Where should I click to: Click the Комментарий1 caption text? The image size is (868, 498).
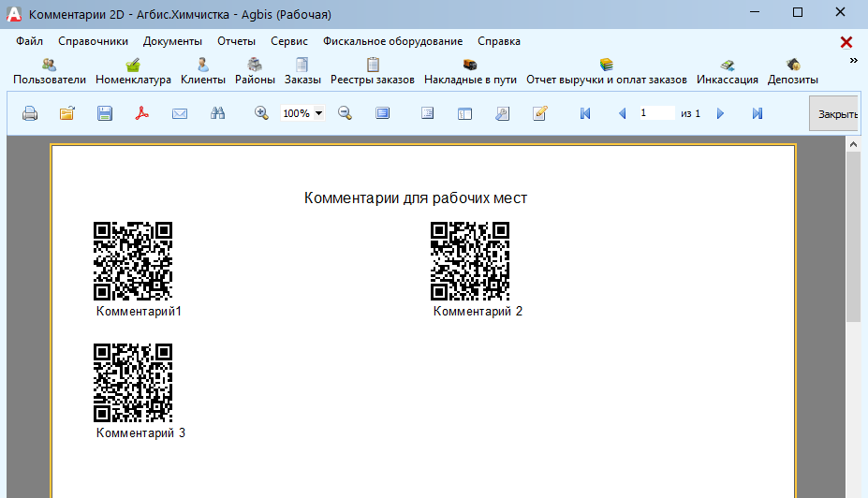click(139, 312)
